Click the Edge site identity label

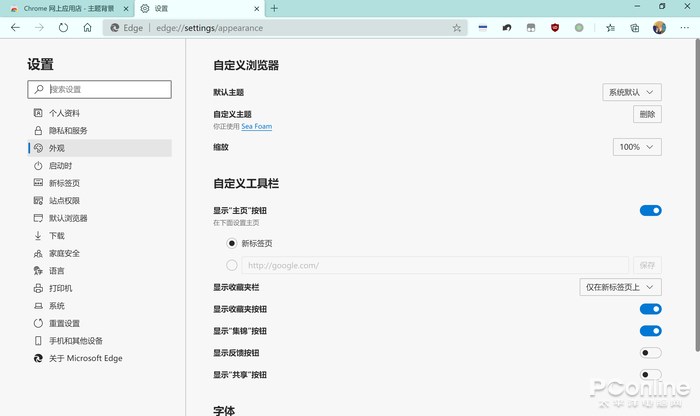point(127,28)
